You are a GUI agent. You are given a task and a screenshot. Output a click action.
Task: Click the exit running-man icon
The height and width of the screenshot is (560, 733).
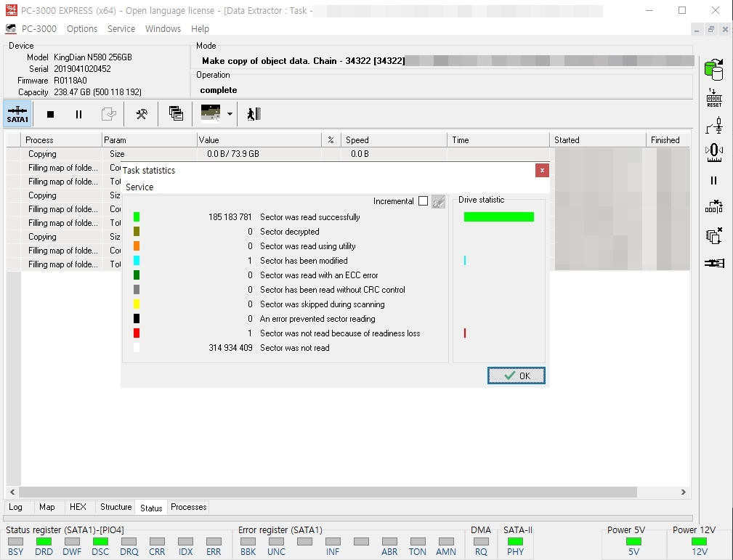point(254,114)
